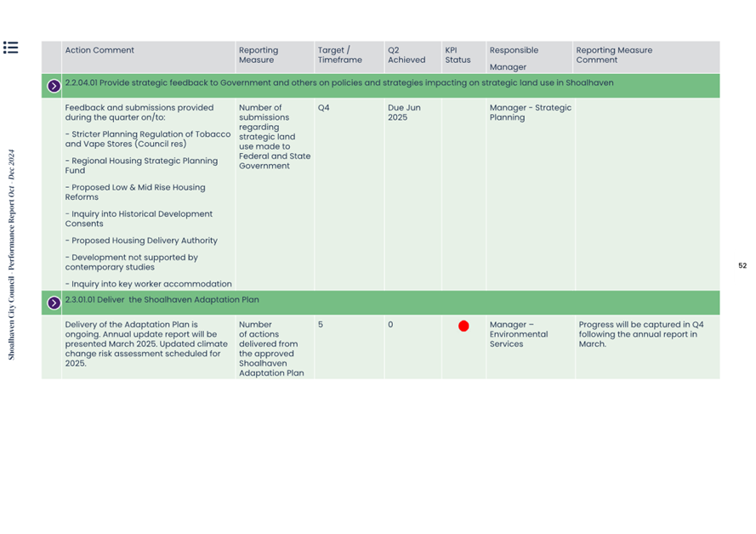Click the KPI Status column header

click(x=458, y=55)
